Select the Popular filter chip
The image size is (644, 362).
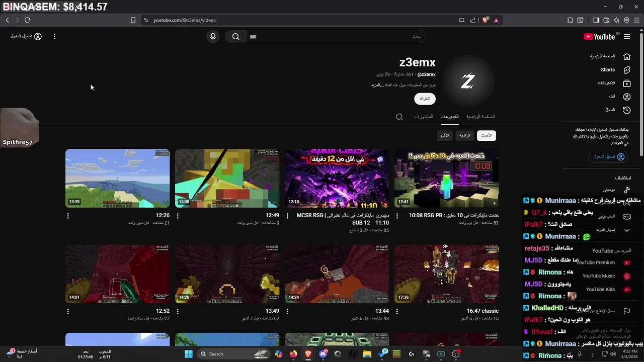click(x=464, y=135)
